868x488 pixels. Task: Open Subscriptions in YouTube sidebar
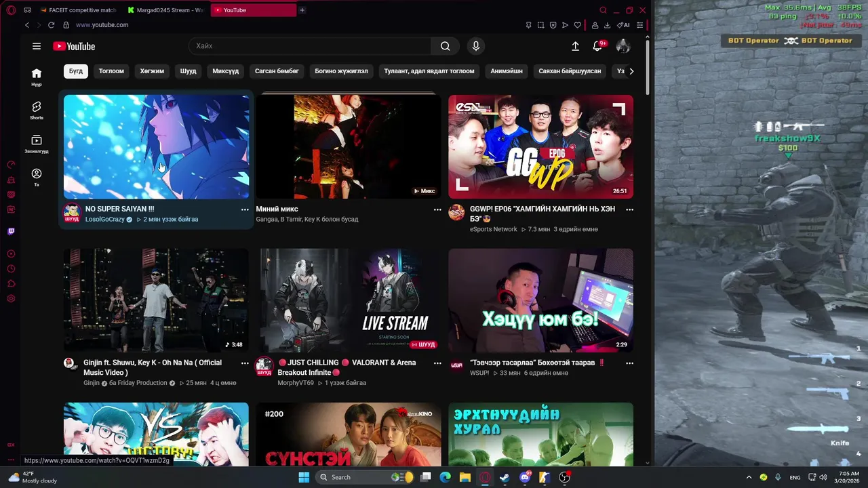(37, 144)
